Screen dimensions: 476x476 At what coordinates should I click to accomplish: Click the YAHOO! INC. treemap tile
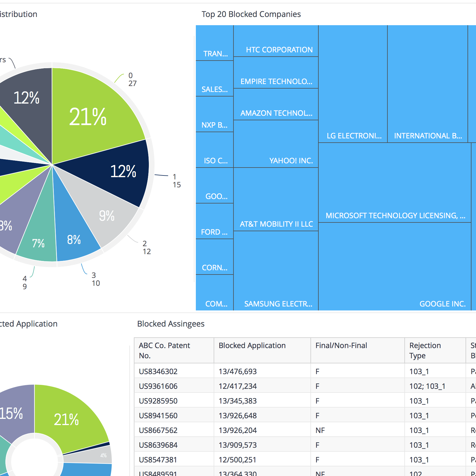pyautogui.click(x=276, y=144)
